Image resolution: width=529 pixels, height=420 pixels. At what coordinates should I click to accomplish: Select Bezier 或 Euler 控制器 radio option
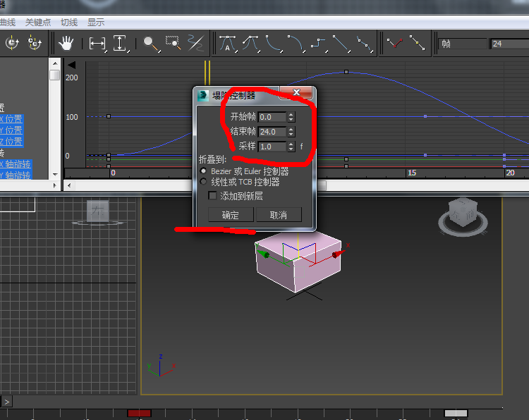point(203,171)
